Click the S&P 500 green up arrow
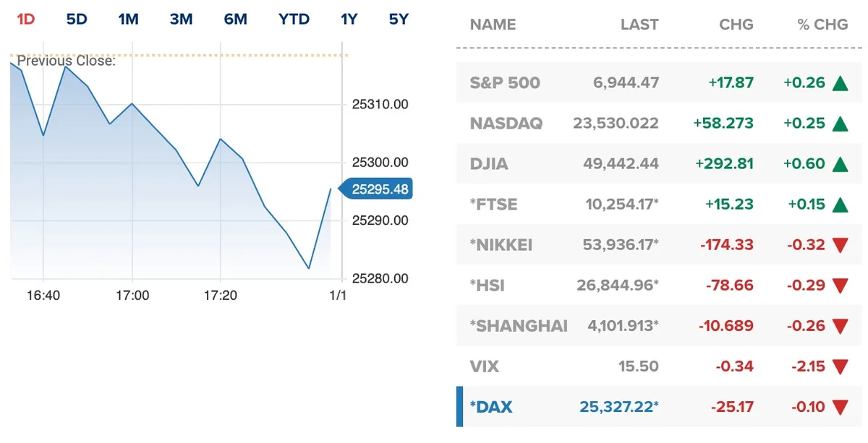This screenshot has width=868, height=443. click(x=840, y=82)
